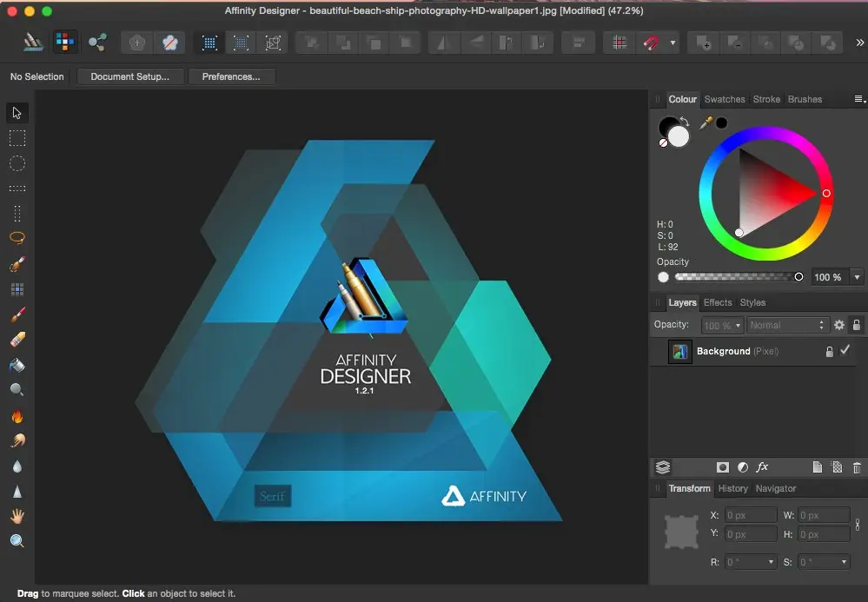Viewport: 868px width, 602px height.
Task: Select the Elliptical Marquee tool
Action: [x=17, y=163]
